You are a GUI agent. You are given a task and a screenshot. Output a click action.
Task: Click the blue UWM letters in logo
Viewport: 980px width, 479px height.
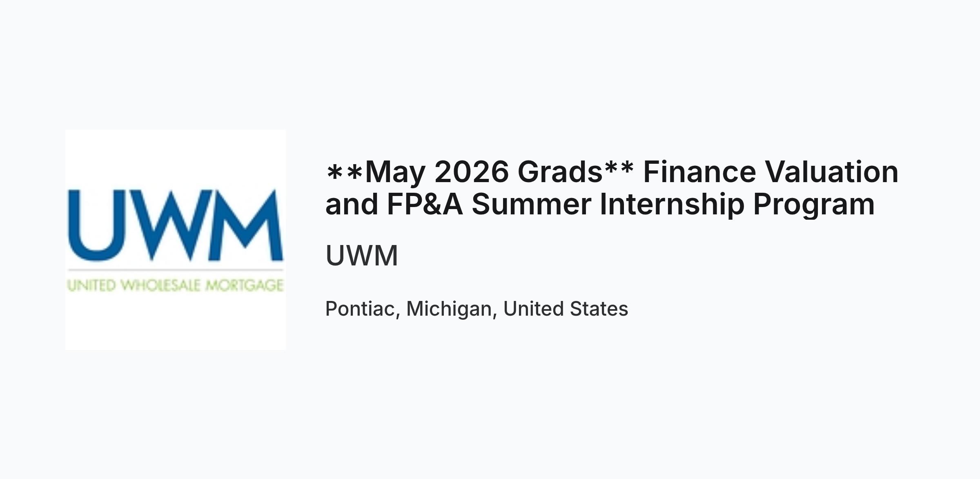tap(176, 225)
